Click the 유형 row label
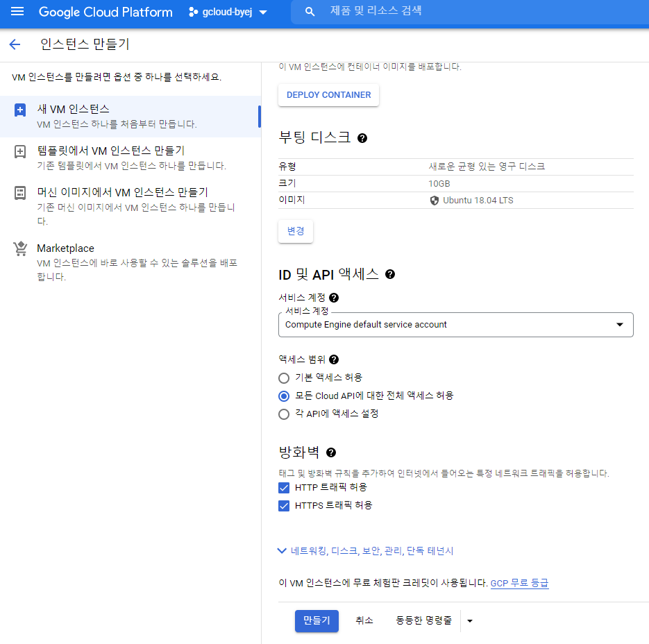 point(287,167)
